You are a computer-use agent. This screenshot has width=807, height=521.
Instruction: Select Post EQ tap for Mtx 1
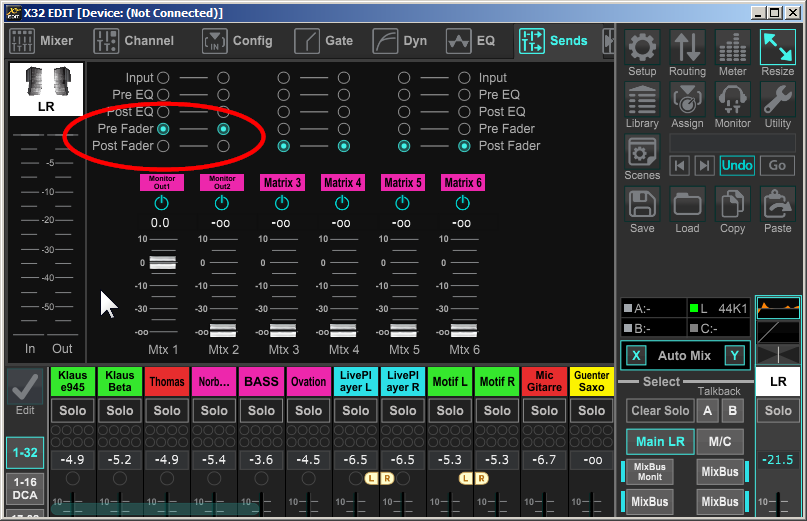pos(163,112)
